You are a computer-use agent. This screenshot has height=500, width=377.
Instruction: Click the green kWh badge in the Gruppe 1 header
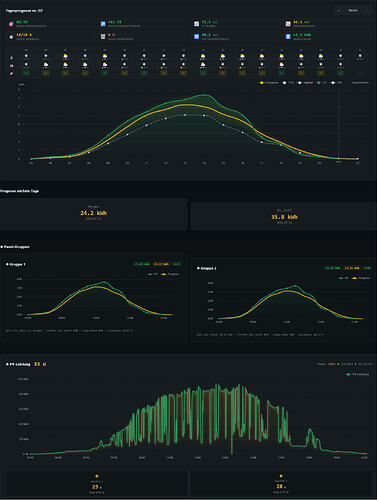tap(142, 264)
